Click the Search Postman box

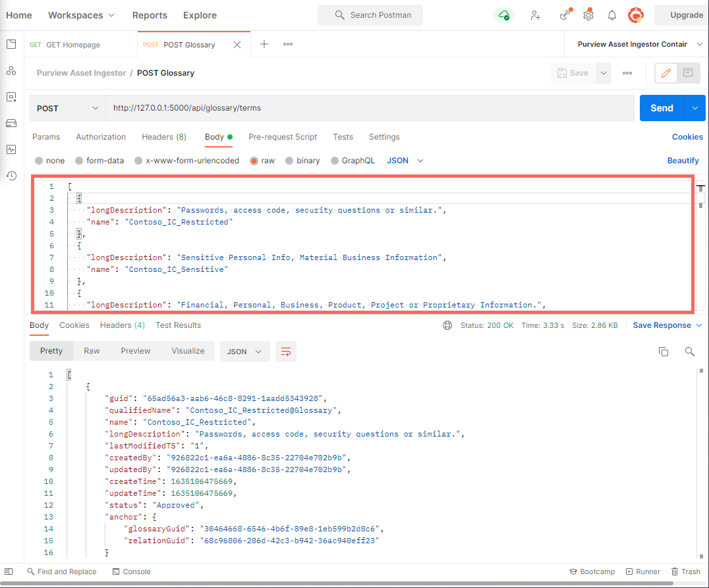370,15
